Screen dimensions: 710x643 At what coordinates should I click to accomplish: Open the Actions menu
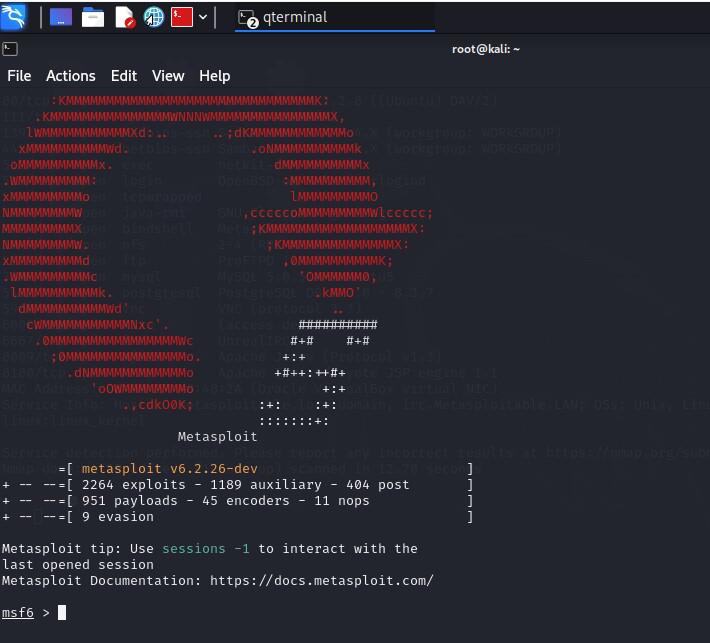pos(71,76)
